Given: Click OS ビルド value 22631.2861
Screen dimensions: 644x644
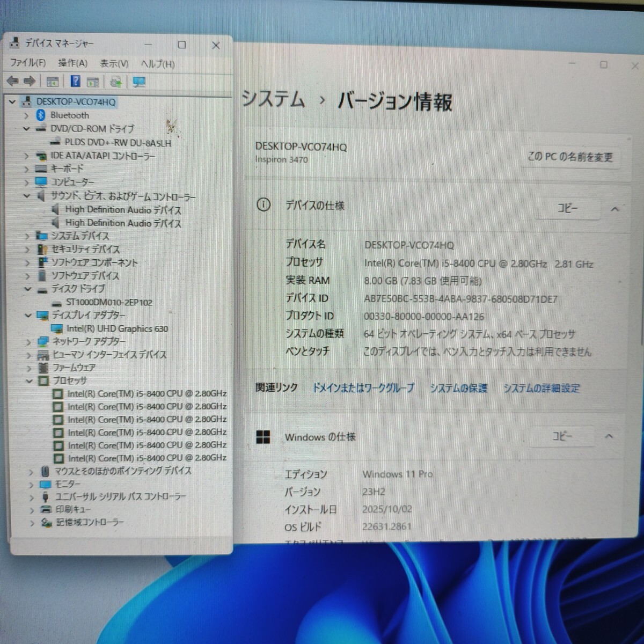Looking at the screenshot, I should tap(386, 527).
